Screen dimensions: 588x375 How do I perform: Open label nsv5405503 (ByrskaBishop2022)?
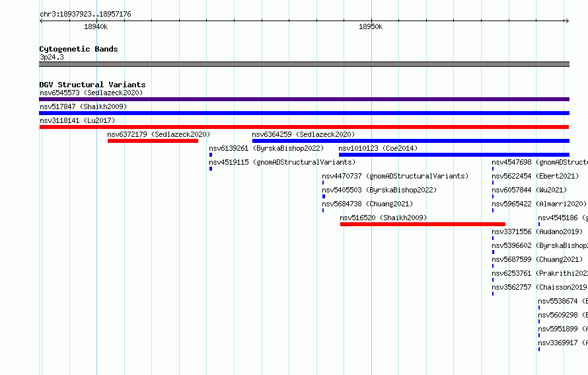point(379,190)
